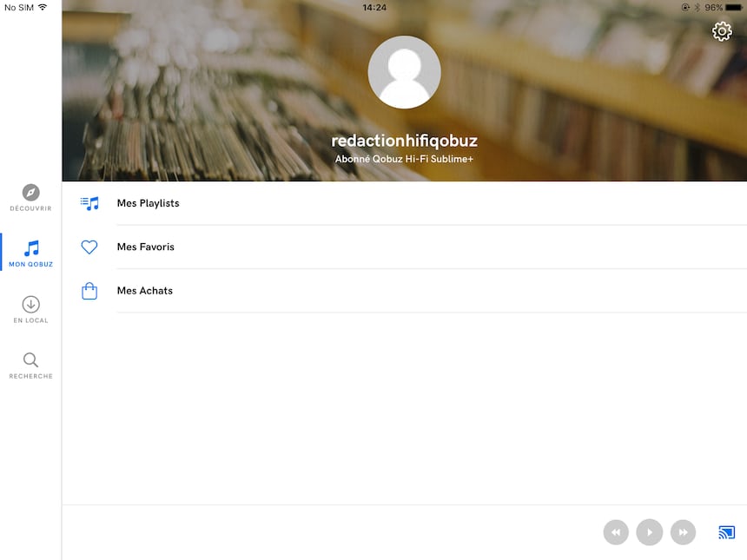Image resolution: width=747 pixels, height=560 pixels.
Task: Tap the battery indicator in status bar
Action: 734,8
